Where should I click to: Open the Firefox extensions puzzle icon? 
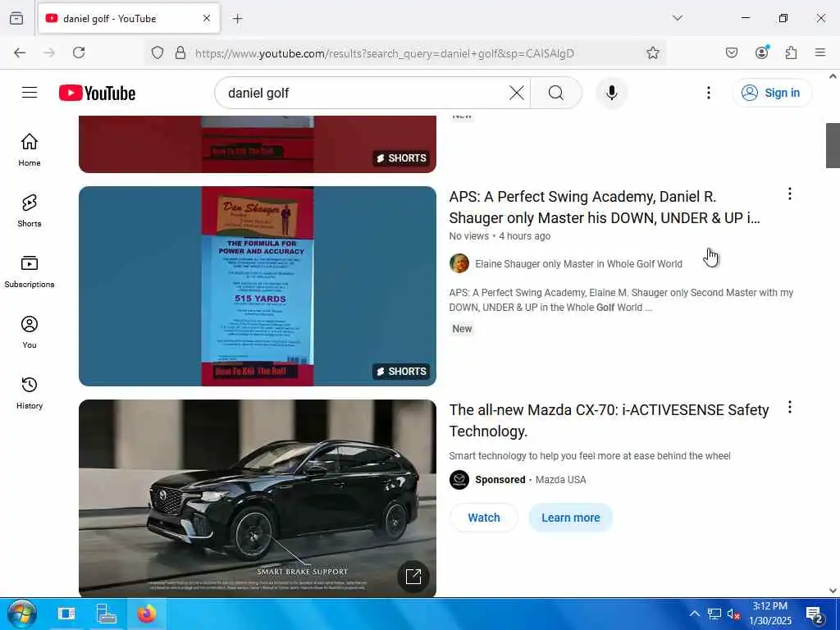pos(791,52)
